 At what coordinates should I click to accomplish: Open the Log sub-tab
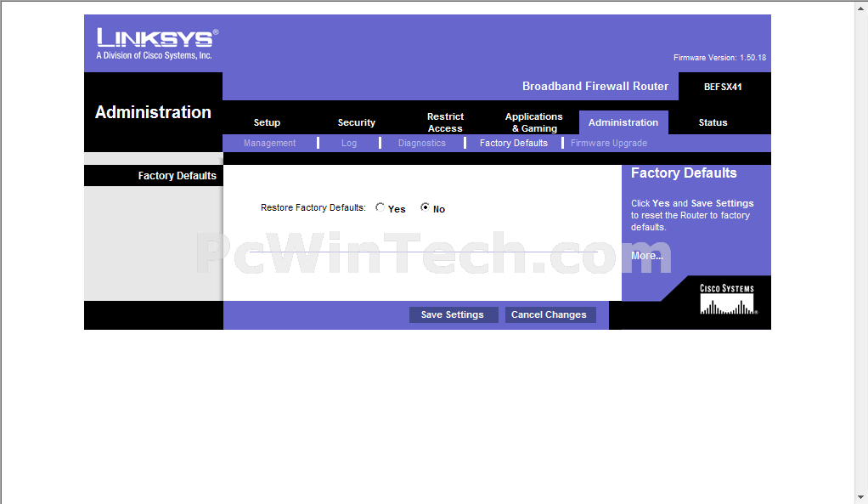(x=349, y=143)
